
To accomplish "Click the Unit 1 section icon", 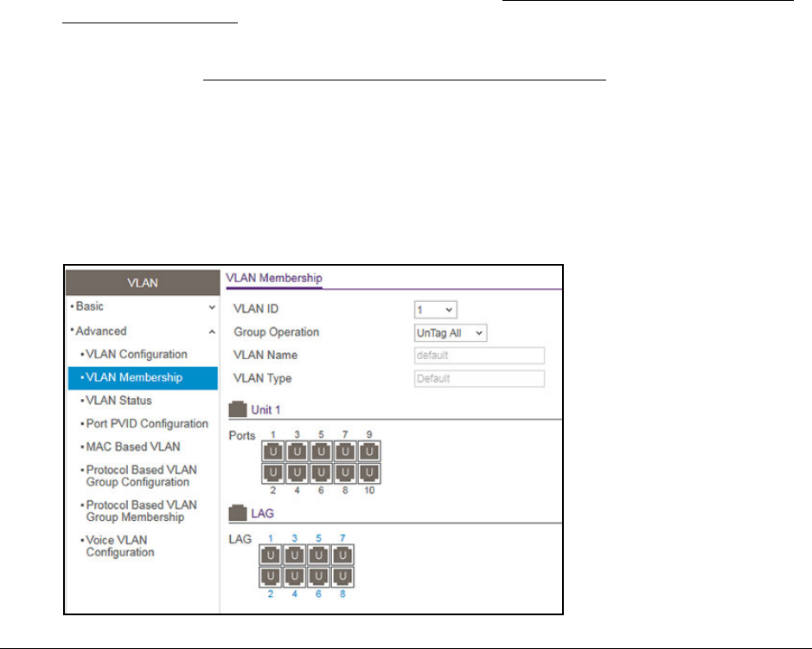I will 238,409.
